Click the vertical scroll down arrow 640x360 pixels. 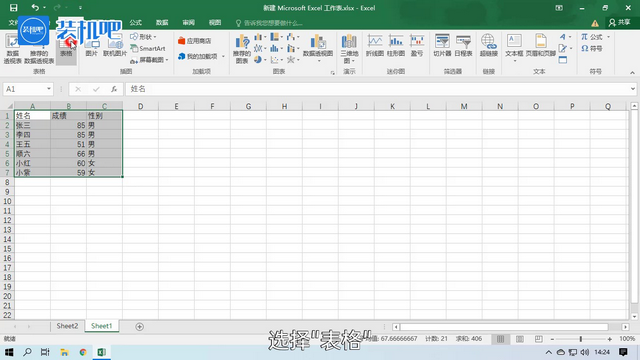[x=634, y=316]
